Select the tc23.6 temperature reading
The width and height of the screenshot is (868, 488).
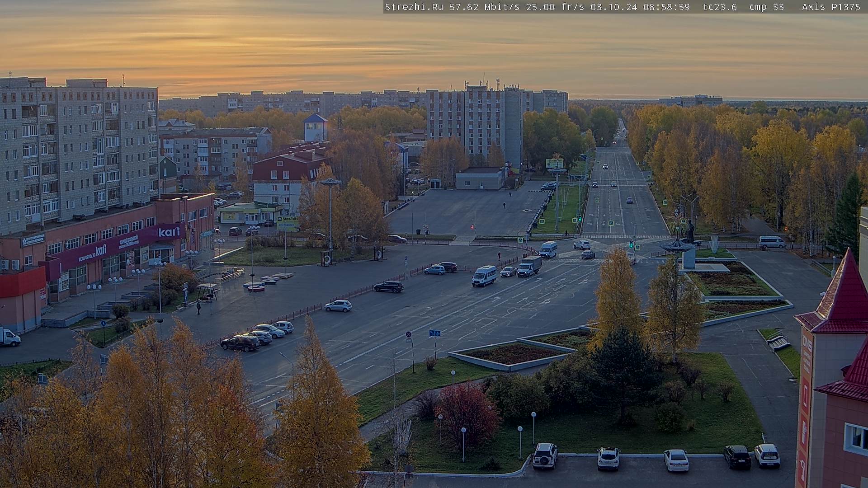coord(720,7)
